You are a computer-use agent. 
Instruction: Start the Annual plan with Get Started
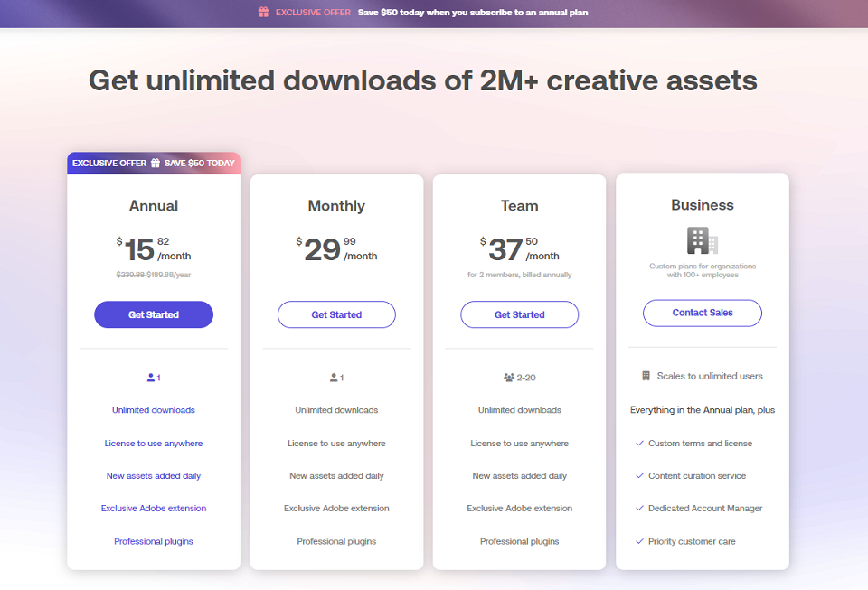[x=154, y=314]
